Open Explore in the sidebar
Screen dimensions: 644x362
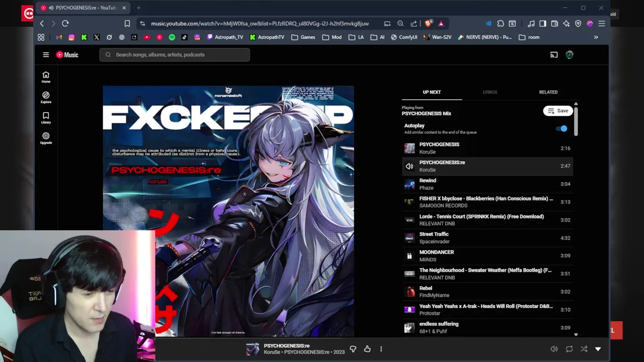[x=46, y=98]
